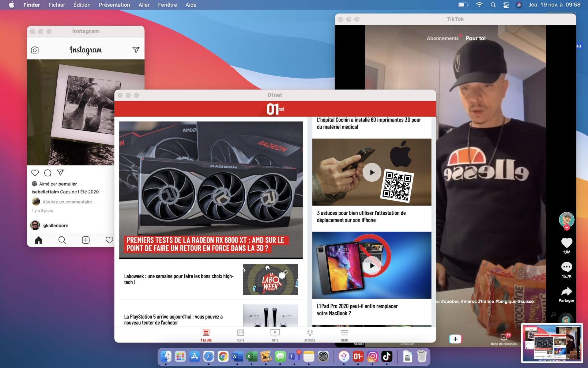
Task: Open Launchpad from the Dock
Action: click(180, 356)
